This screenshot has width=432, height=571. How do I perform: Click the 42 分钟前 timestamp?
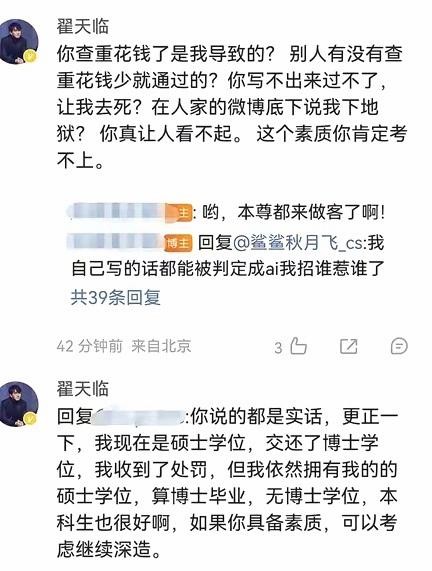[x=90, y=346]
